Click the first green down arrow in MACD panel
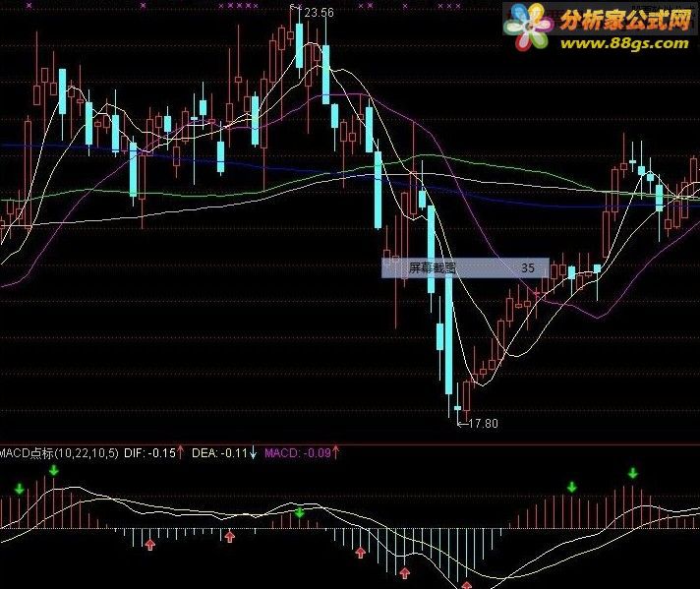 click(x=20, y=489)
